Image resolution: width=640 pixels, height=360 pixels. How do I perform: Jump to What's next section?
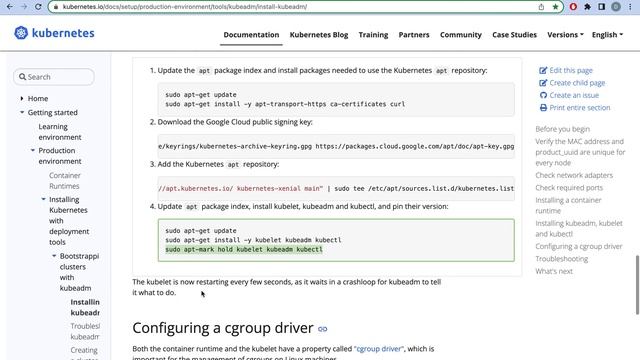coord(554,271)
